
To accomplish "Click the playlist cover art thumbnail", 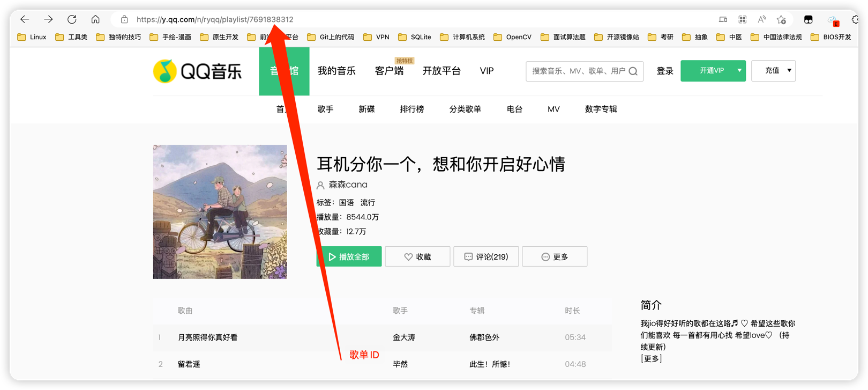I will coord(220,212).
